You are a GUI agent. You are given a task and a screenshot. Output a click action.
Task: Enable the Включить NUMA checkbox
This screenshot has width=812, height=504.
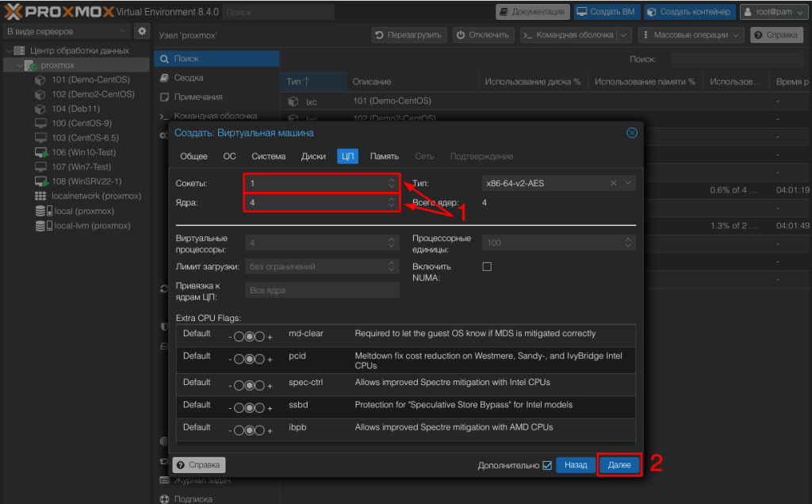coord(487,267)
